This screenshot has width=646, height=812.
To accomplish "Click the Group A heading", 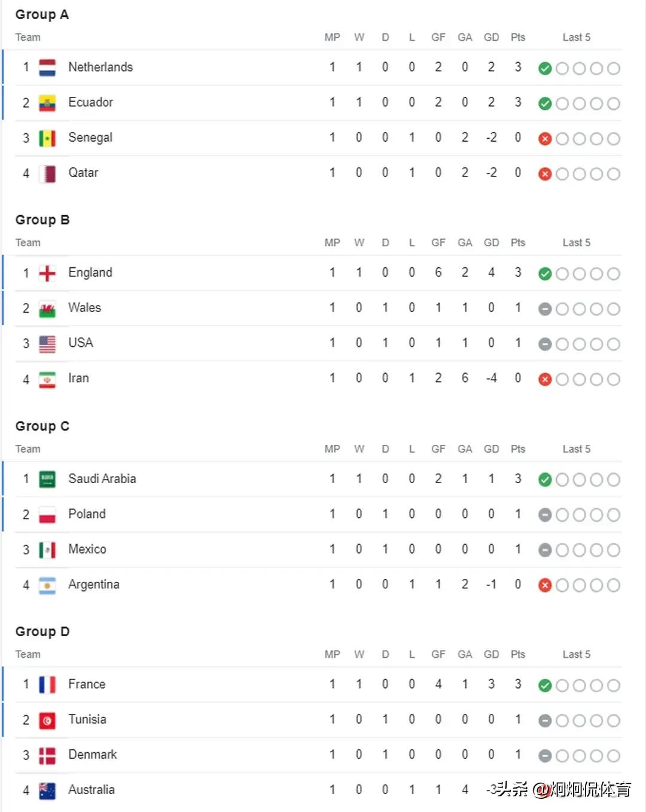I will point(42,14).
